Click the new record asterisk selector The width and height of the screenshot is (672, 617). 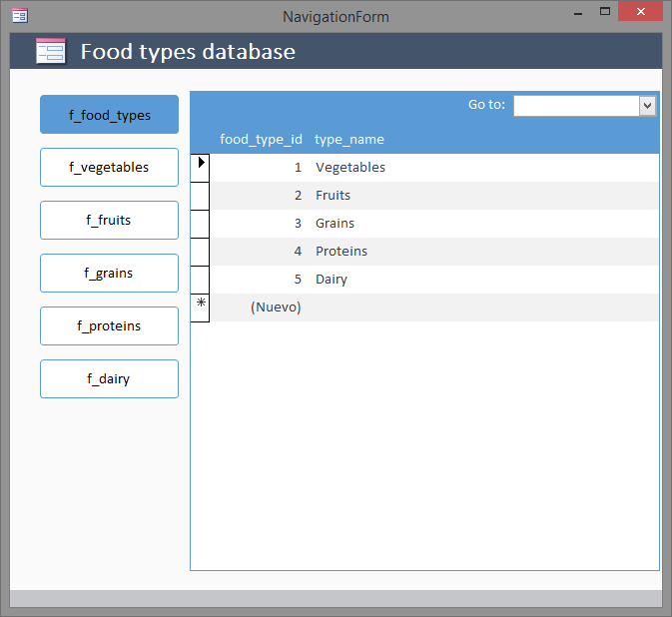[200, 308]
